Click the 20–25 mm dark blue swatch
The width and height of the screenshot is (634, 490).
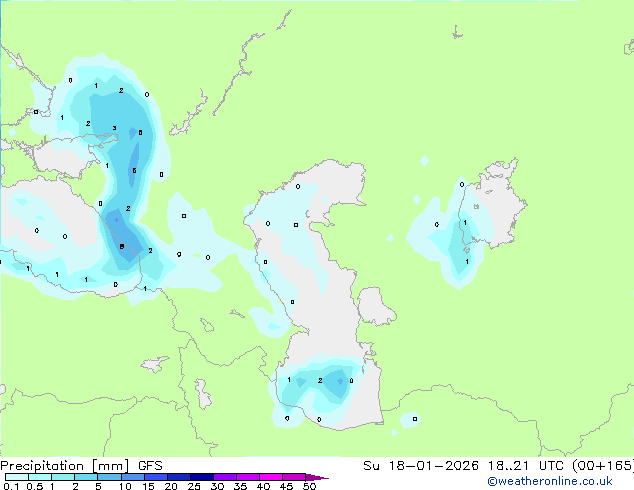point(178,477)
